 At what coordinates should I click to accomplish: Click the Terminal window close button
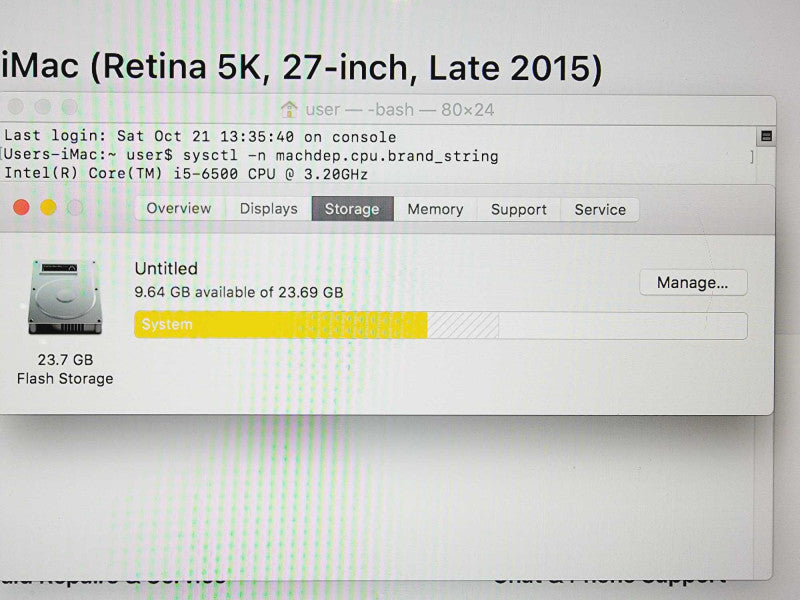pyautogui.click(x=15, y=107)
